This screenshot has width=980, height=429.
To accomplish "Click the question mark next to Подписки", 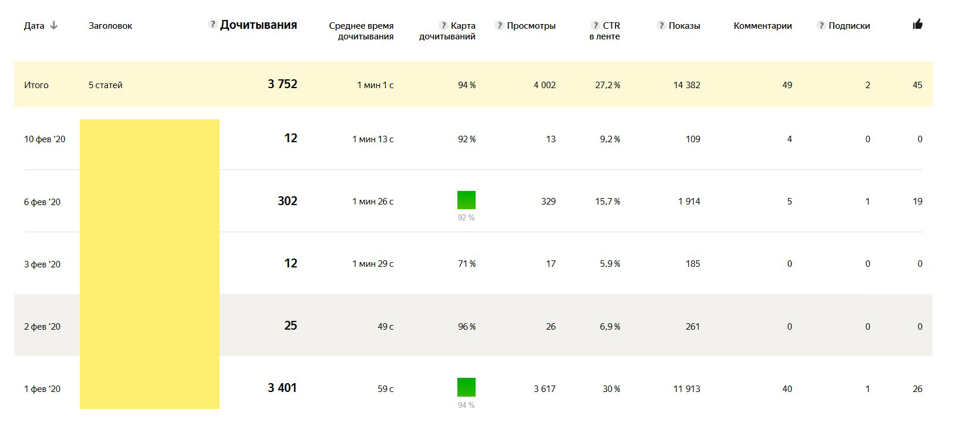I will coord(821,25).
